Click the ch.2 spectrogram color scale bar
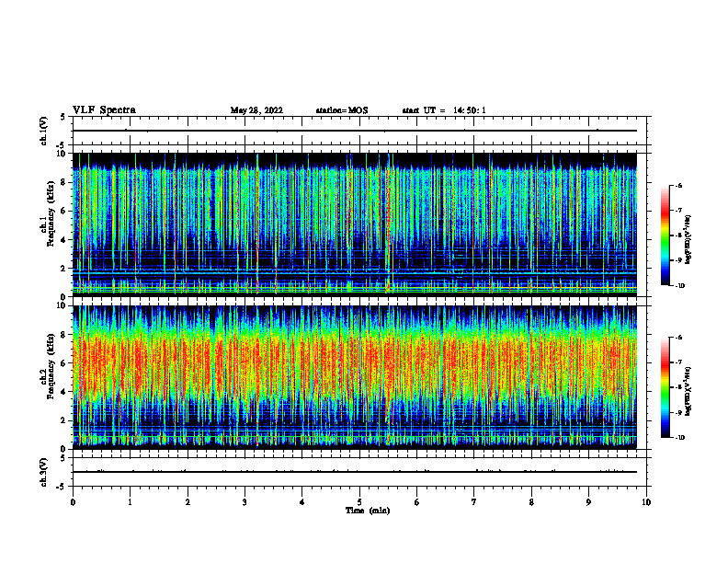The image size is (728, 563). tap(665, 387)
